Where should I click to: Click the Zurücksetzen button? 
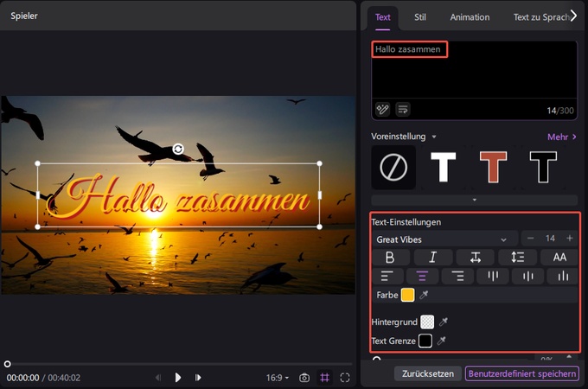pos(428,373)
